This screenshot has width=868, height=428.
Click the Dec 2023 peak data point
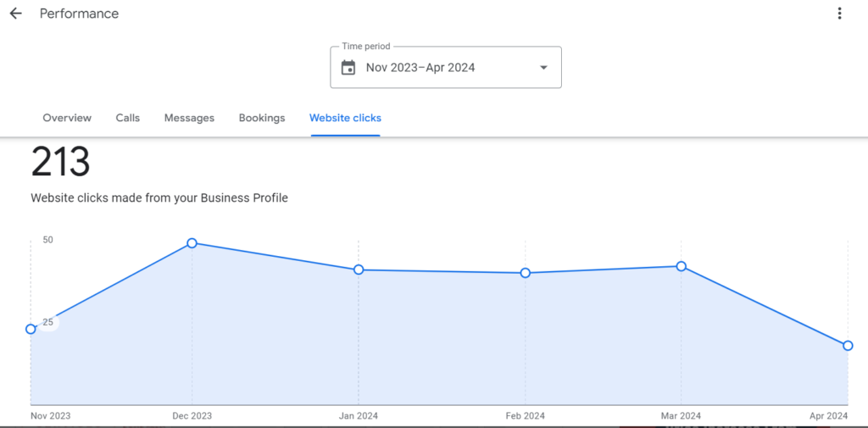point(192,243)
